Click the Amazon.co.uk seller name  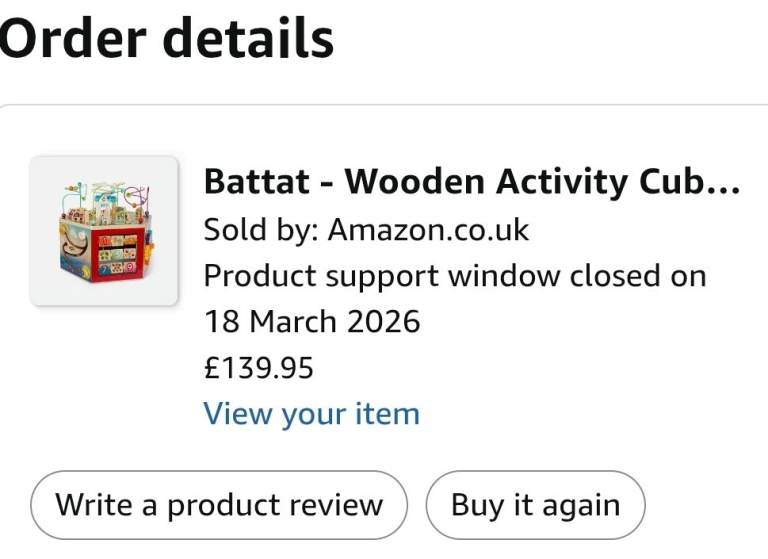429,229
